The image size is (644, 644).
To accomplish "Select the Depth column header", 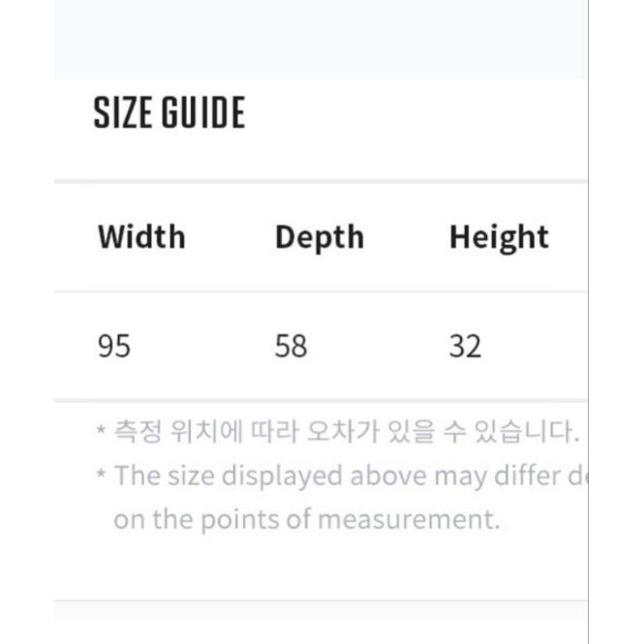I will (x=320, y=237).
